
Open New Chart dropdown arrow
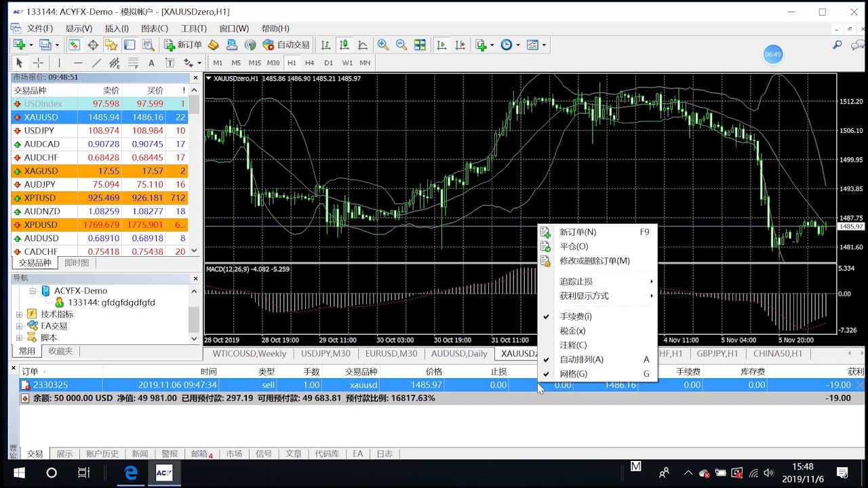coord(31,45)
